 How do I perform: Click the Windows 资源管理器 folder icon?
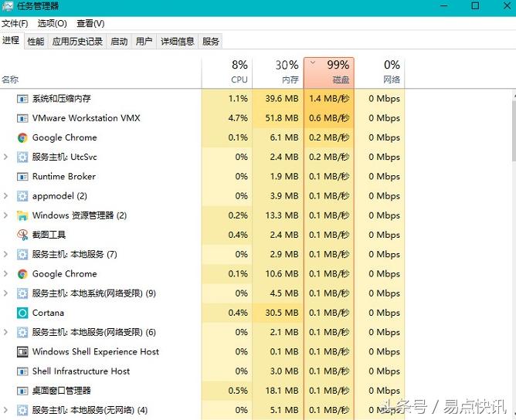pos(22,215)
